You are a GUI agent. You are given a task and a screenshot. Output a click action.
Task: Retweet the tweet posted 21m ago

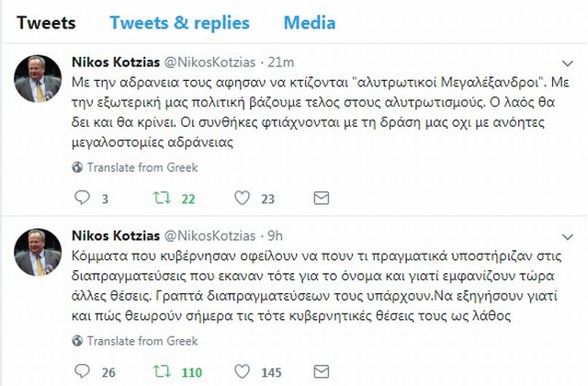point(163,197)
